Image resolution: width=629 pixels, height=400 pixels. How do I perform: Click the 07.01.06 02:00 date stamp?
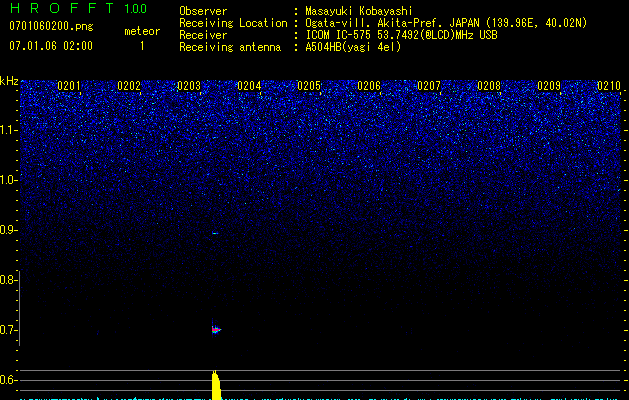coord(50,46)
